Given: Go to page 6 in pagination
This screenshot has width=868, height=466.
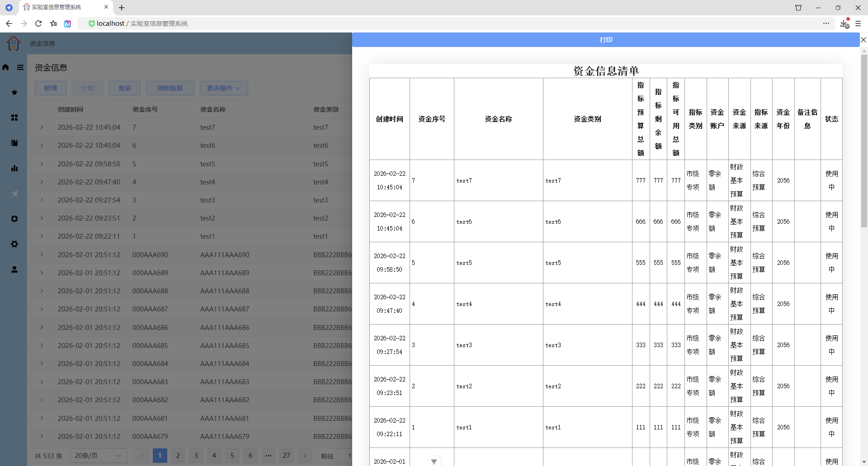Looking at the screenshot, I should [250, 456].
